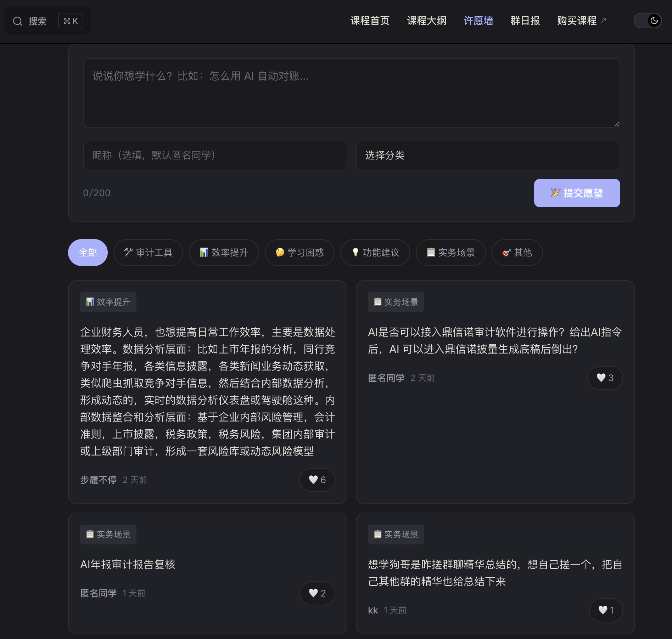This screenshot has height=639, width=672.
Task: Click the wish text about 鼎信诺审计软件
Action: 495,340
